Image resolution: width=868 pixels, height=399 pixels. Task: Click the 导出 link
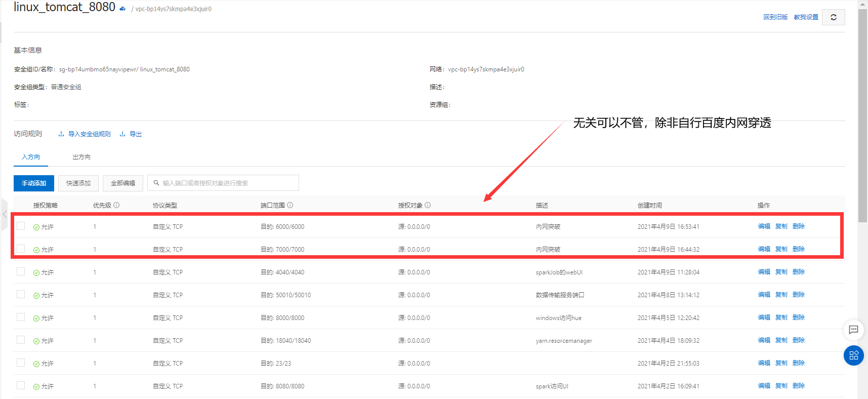(136, 134)
